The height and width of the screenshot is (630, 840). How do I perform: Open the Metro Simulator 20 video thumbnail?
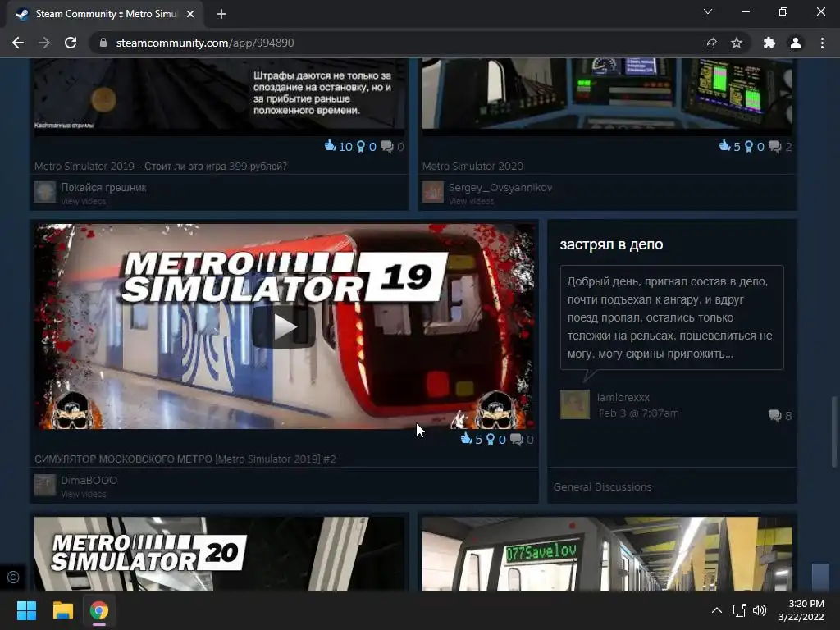[219, 554]
